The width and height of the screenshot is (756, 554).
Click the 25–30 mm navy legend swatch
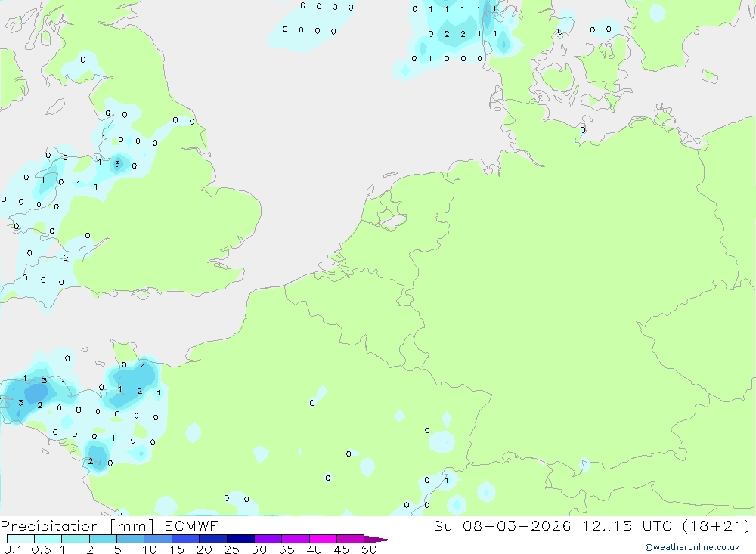(x=240, y=539)
